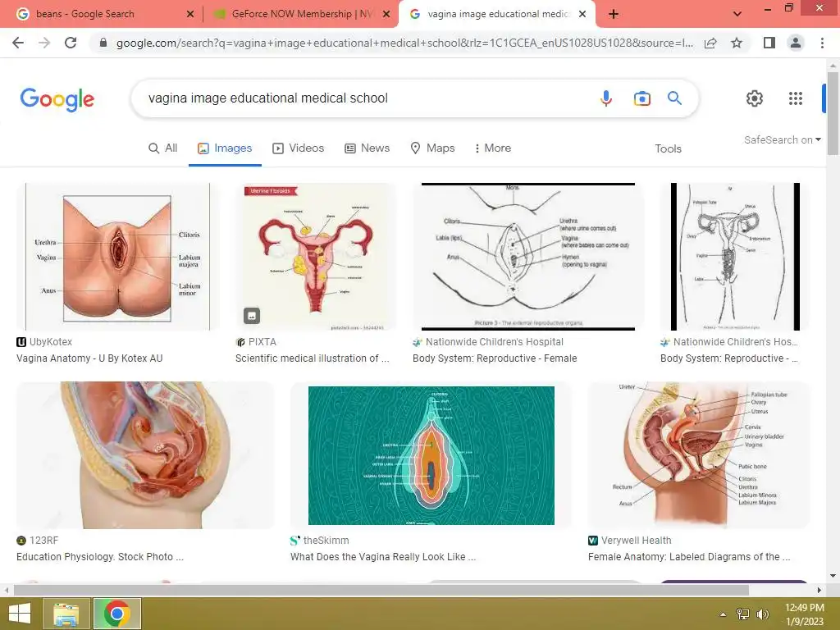Select the All results tab
The image size is (840, 630).
click(x=163, y=148)
